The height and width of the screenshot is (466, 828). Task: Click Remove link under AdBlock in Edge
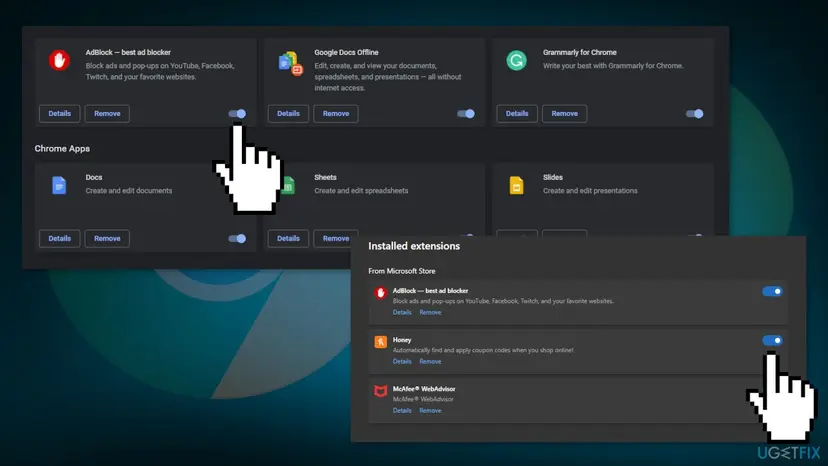click(430, 312)
